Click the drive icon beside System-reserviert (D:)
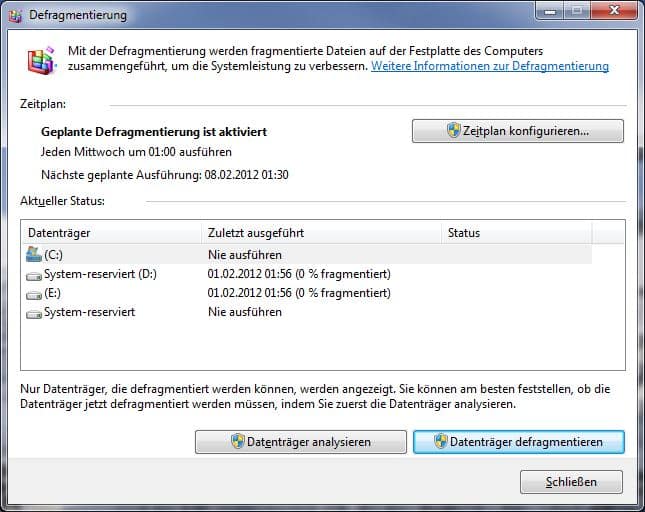 point(34,276)
